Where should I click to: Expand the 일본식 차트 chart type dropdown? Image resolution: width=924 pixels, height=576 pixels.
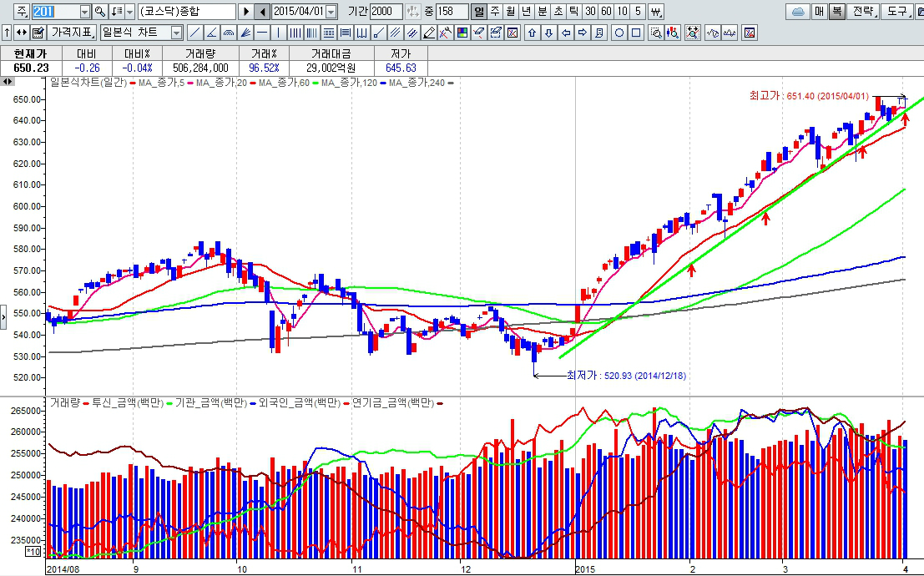(176, 33)
